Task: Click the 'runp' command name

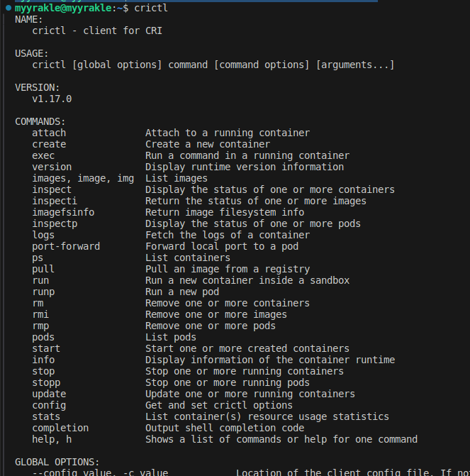Action: (x=43, y=292)
